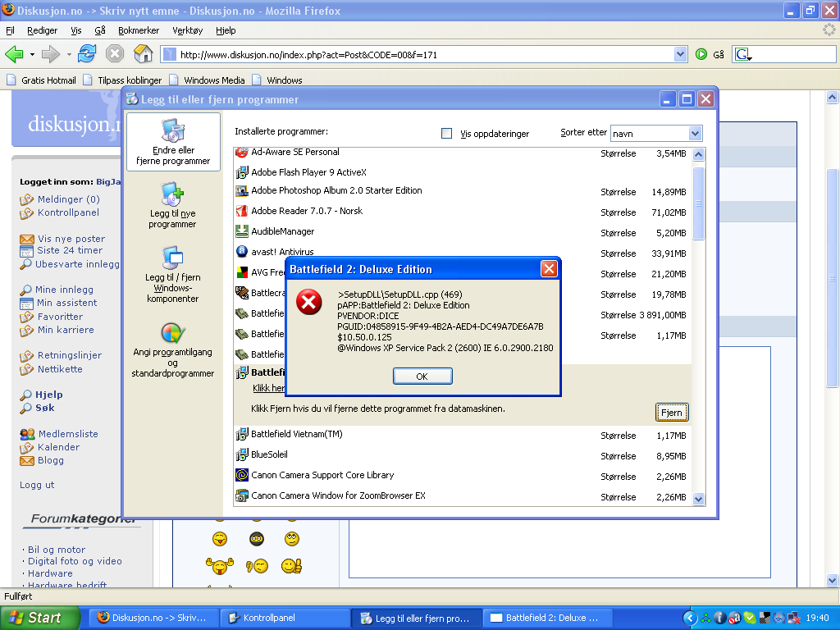840x630 pixels.
Task: Select the Ad-Aware SE Personal icon
Action: click(x=242, y=152)
